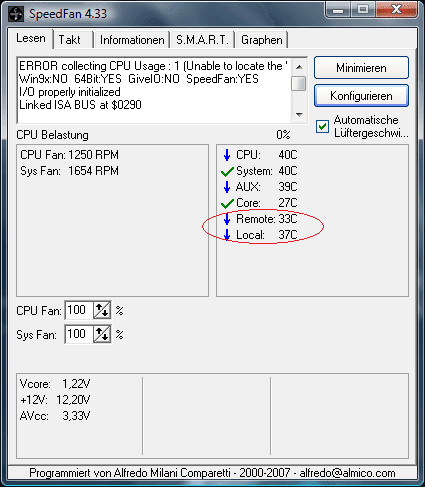This screenshot has width=425, height=487.
Task: Click the log scrollbar thumb
Action: [299, 83]
